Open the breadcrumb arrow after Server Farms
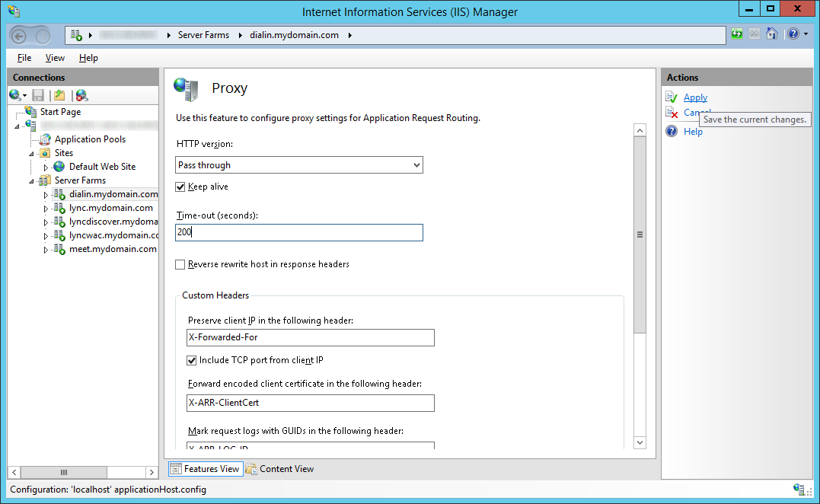 coord(240,35)
